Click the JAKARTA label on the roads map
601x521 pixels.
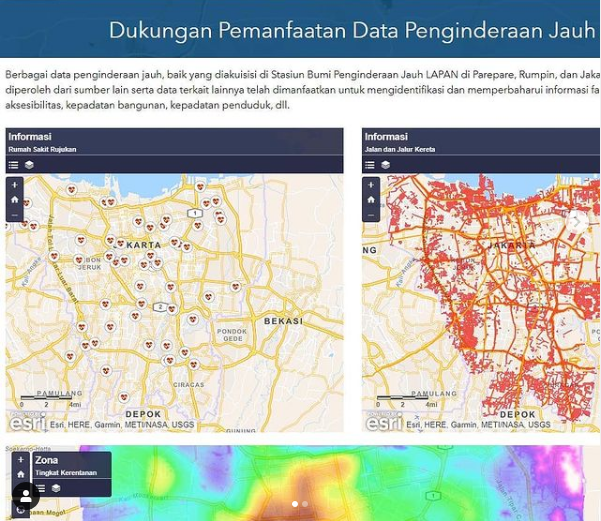[511, 245]
